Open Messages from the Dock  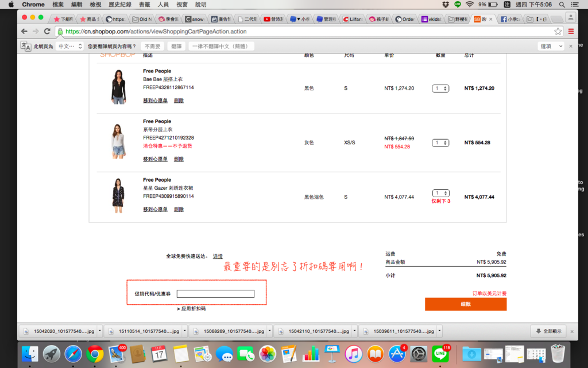tap(225, 354)
